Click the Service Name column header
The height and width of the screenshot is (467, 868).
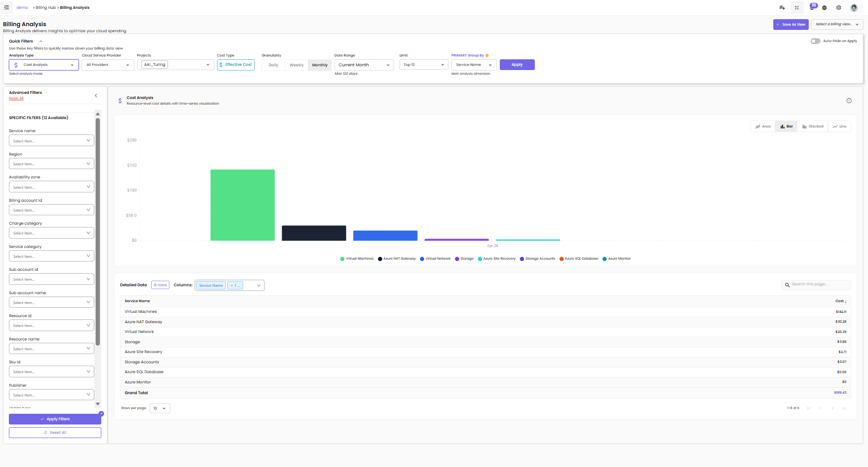pos(137,301)
